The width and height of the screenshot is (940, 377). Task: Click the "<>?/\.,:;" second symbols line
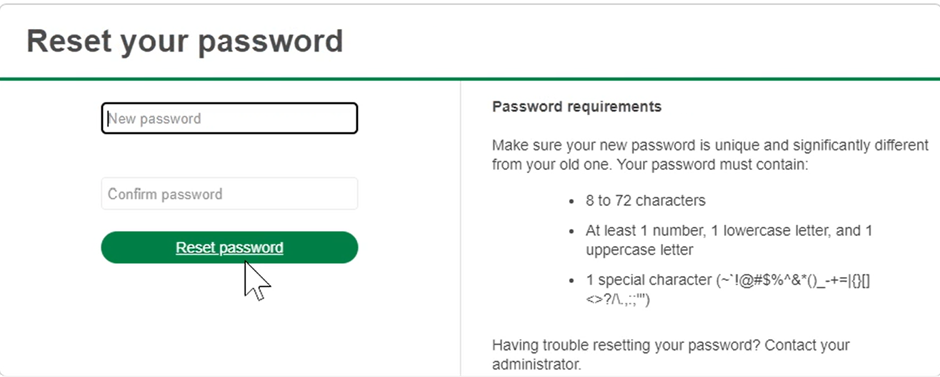tap(618, 300)
